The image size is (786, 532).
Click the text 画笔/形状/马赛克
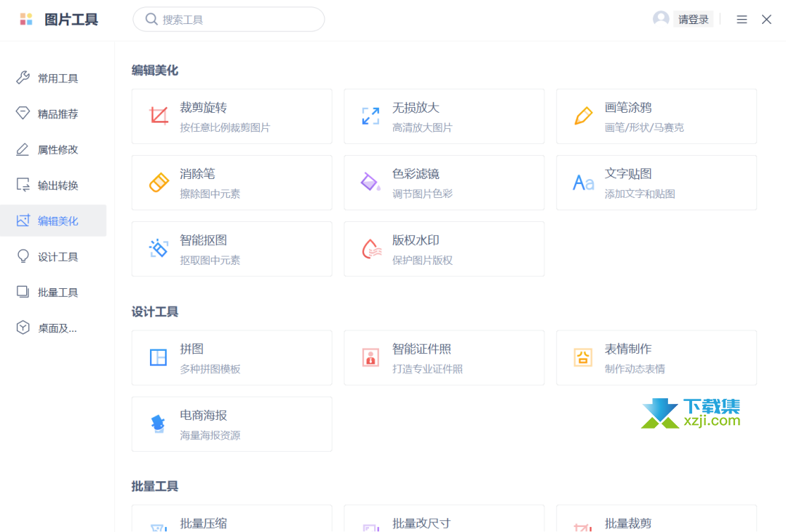point(644,127)
